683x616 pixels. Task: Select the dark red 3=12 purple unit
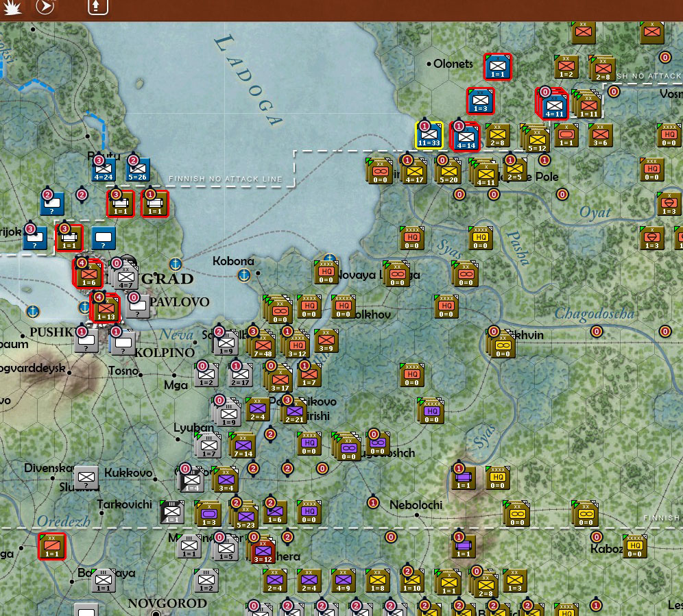(263, 551)
